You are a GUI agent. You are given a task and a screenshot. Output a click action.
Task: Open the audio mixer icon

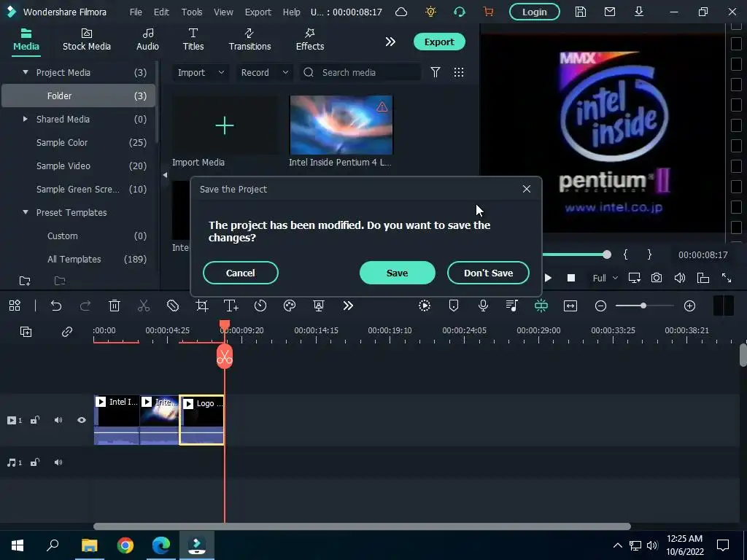tap(512, 306)
